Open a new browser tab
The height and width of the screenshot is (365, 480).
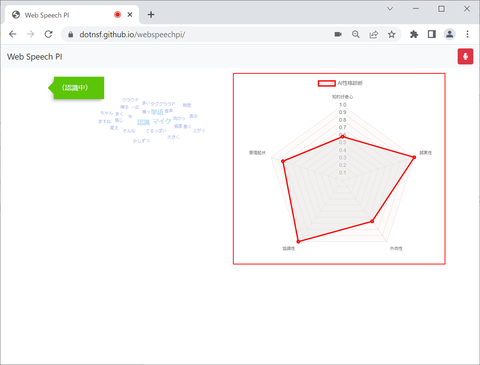[151, 14]
